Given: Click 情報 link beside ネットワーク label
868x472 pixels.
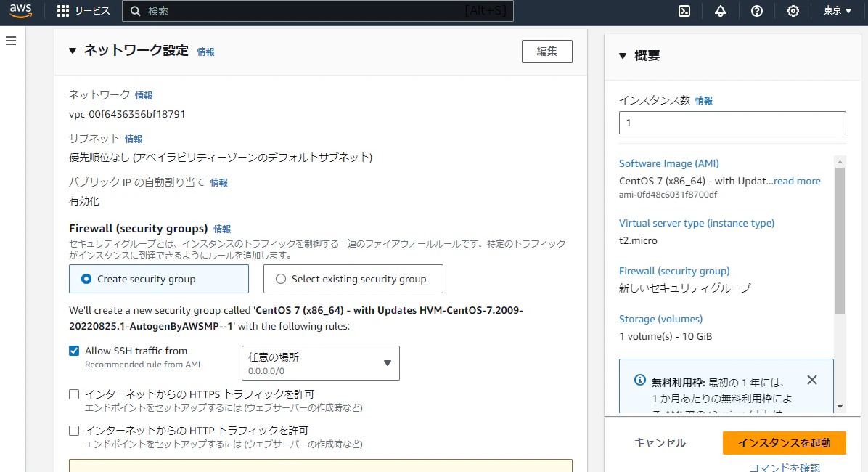Looking at the screenshot, I should 144,95.
